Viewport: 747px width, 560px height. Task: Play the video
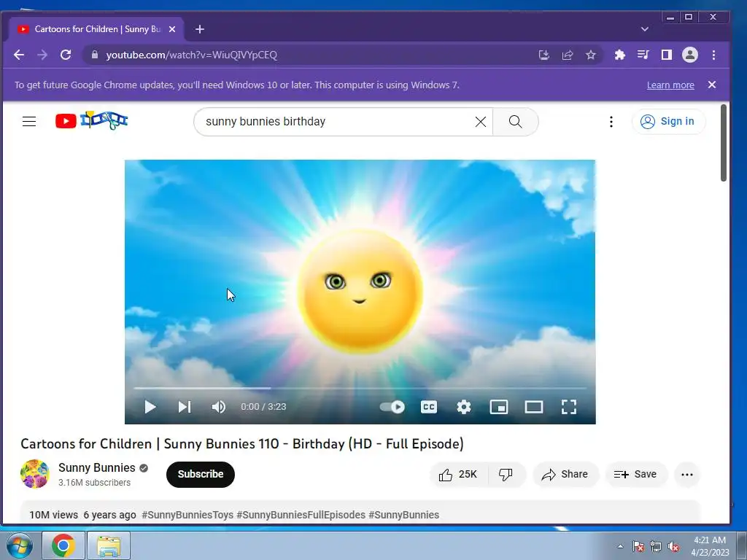150,407
